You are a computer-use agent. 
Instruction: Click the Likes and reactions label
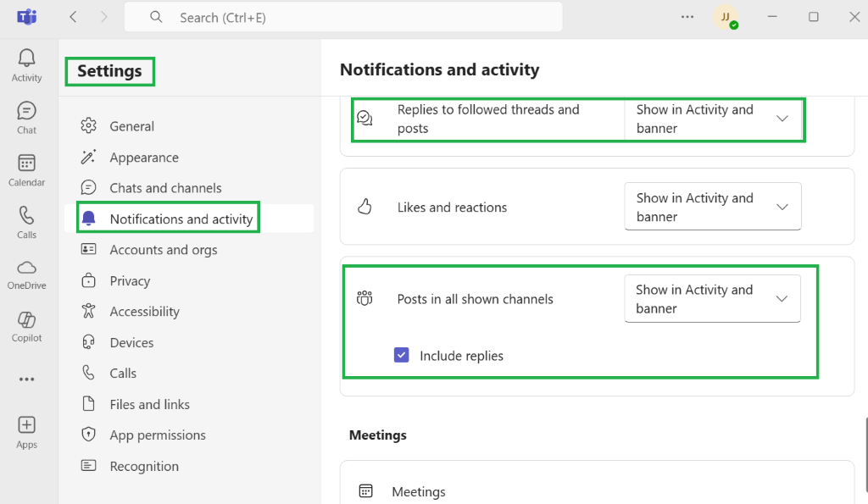click(452, 207)
